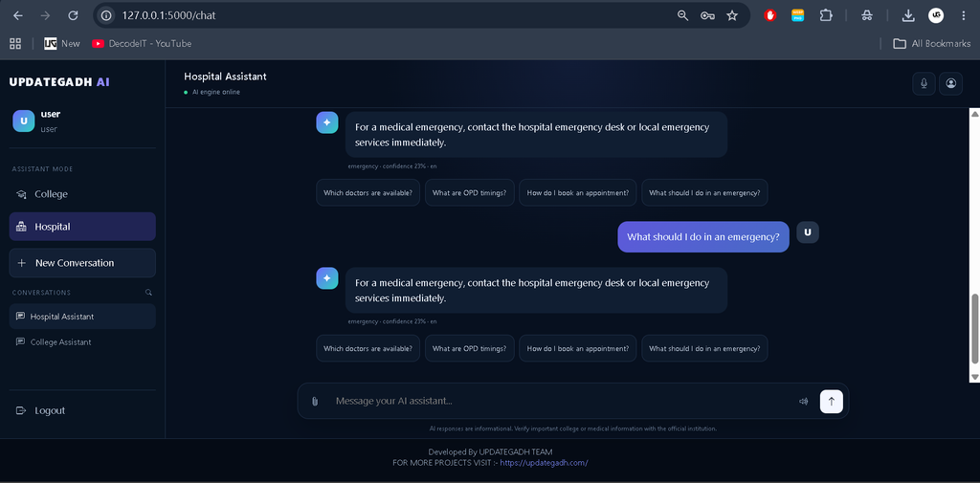
Task: Click the AI responses disclaimer text
Action: click(x=573, y=428)
